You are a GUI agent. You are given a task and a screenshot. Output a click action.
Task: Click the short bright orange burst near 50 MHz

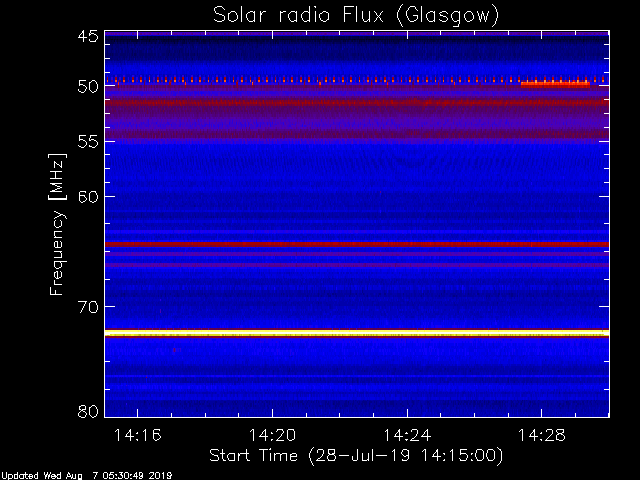coord(555,84)
